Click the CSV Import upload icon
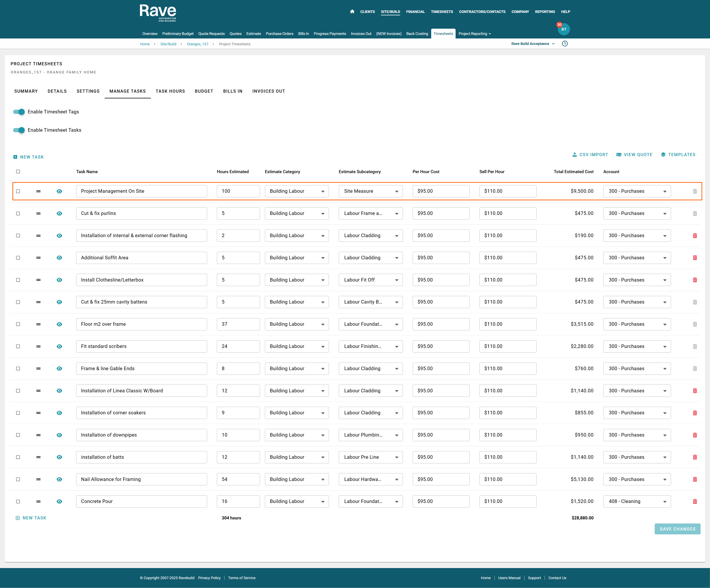This screenshot has width=710, height=588. coord(574,154)
